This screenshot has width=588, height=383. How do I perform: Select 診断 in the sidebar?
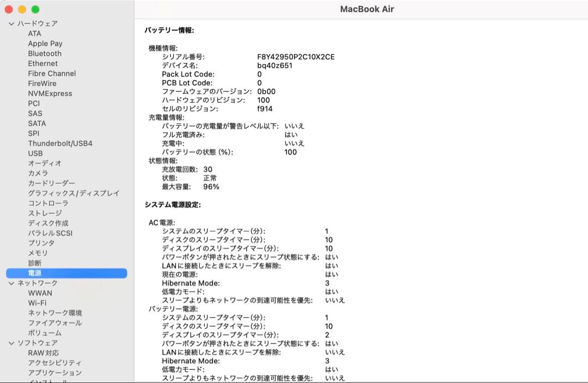34,263
